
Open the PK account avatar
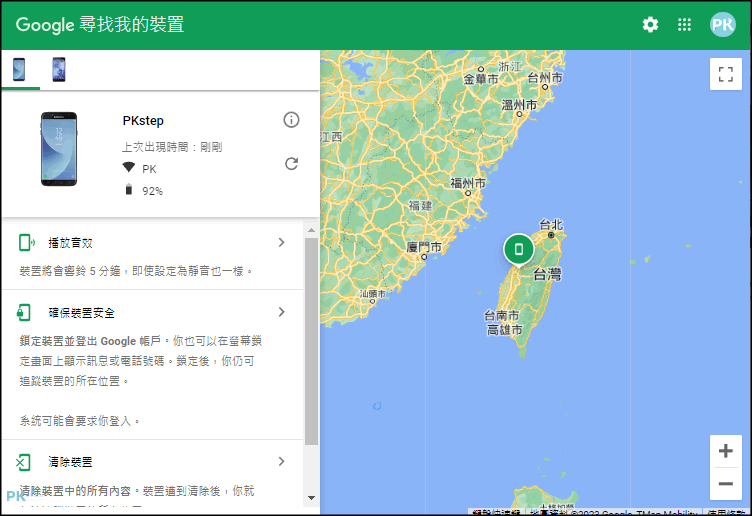(x=723, y=24)
